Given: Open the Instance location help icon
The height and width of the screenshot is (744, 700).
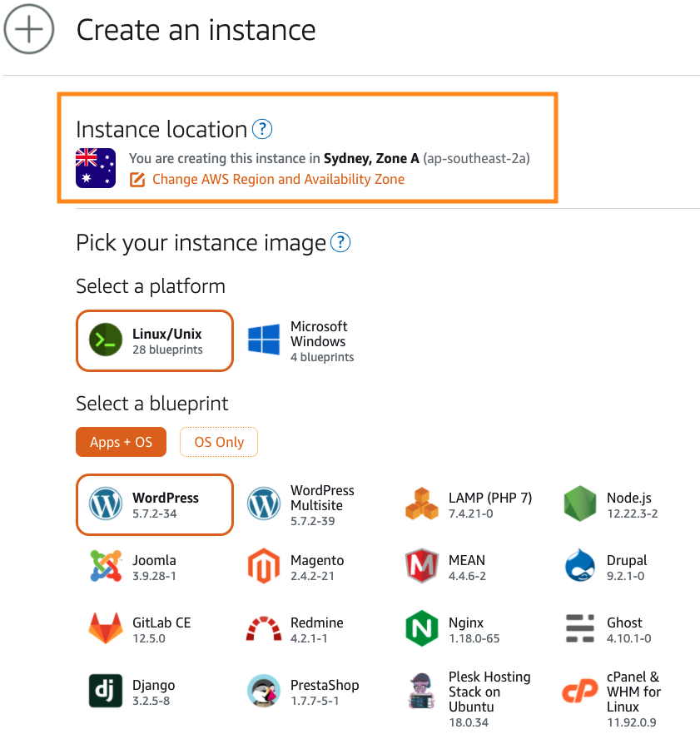Looking at the screenshot, I should (262, 129).
